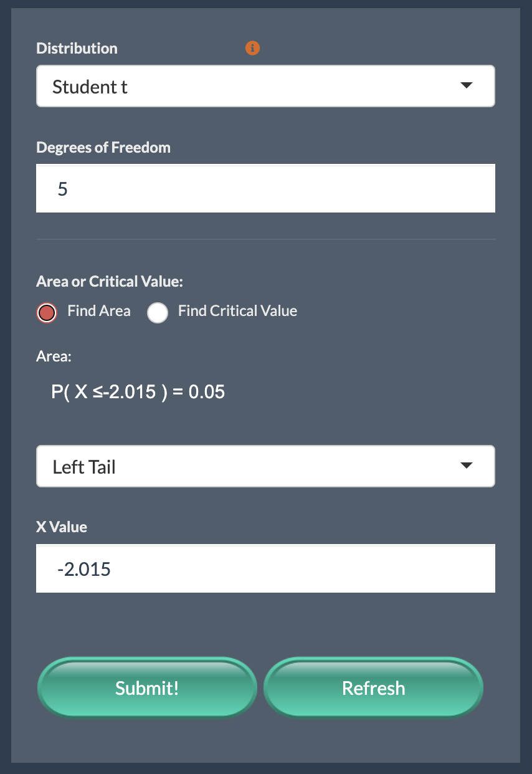The image size is (532, 774).
Task: Click the arrow on the Left Tail dropdown
Action: (x=466, y=466)
